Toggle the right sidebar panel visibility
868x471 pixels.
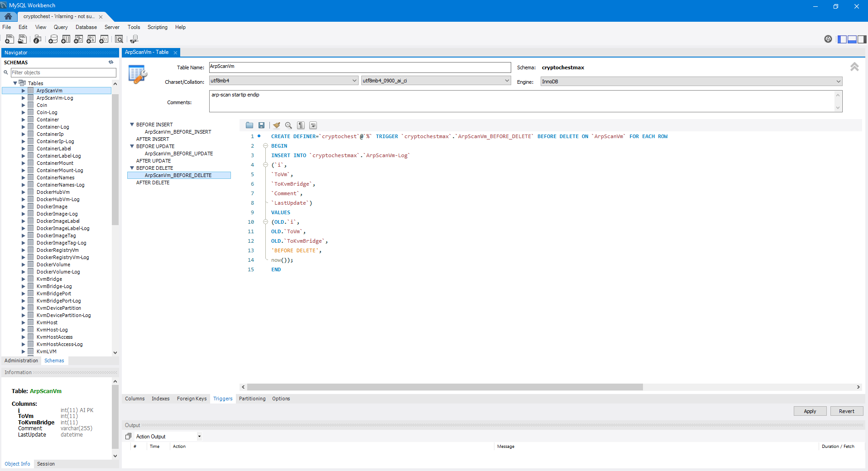[862, 39]
